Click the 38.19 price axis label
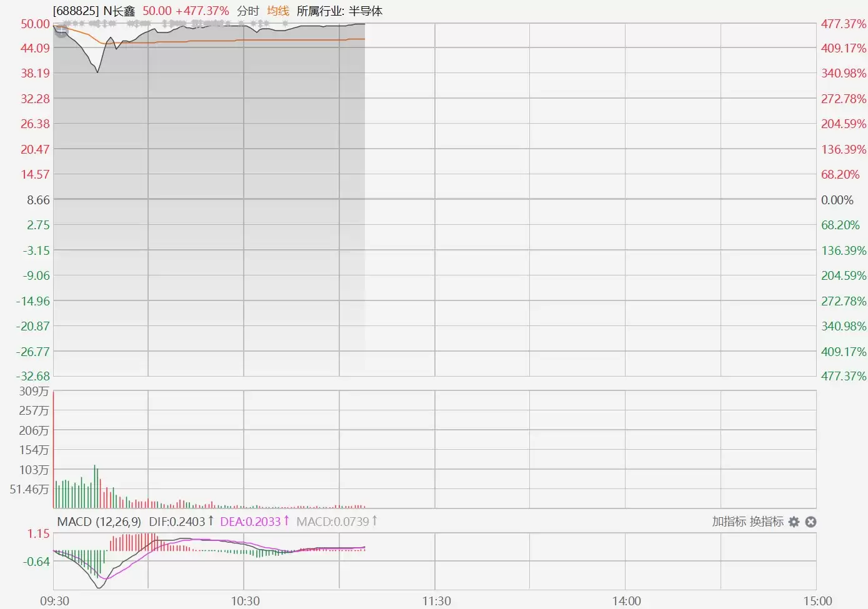The width and height of the screenshot is (868, 609). 35,73
